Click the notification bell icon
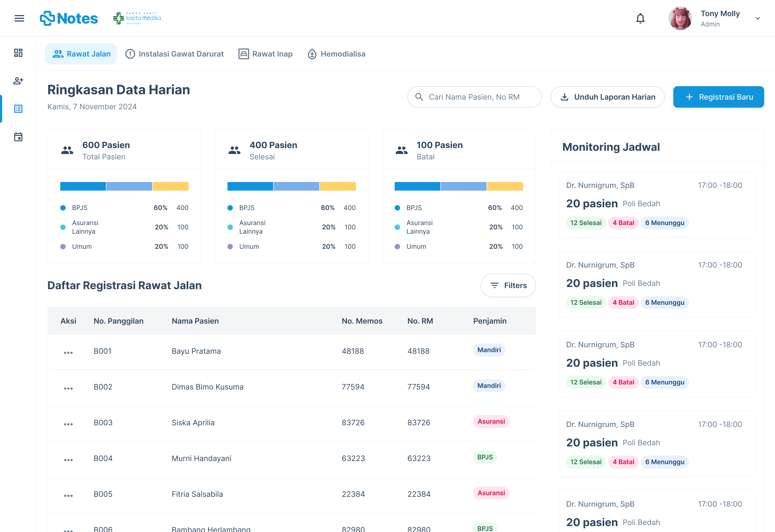Viewport: 775px width, 532px height. [640, 18]
